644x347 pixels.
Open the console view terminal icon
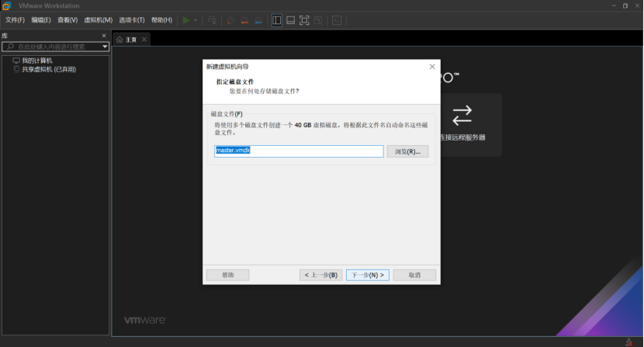point(337,20)
